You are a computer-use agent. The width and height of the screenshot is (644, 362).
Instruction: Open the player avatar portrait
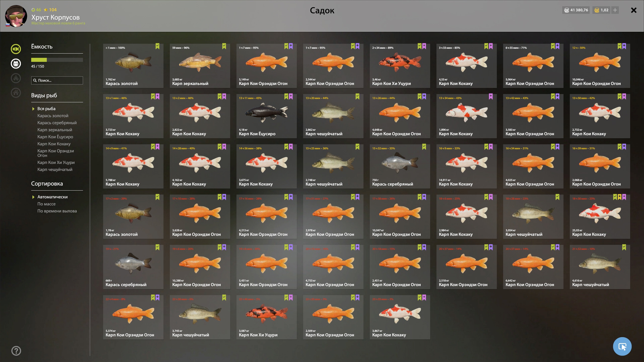[16, 16]
